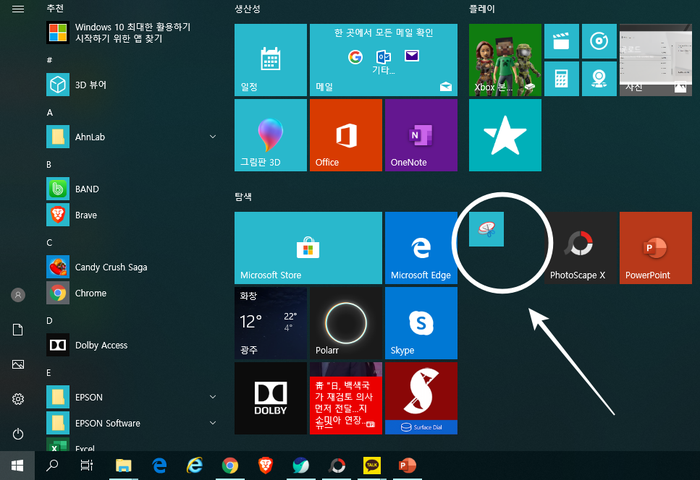The width and height of the screenshot is (700, 480).
Task: Open Pictures from Start sidebar
Action: 18,364
